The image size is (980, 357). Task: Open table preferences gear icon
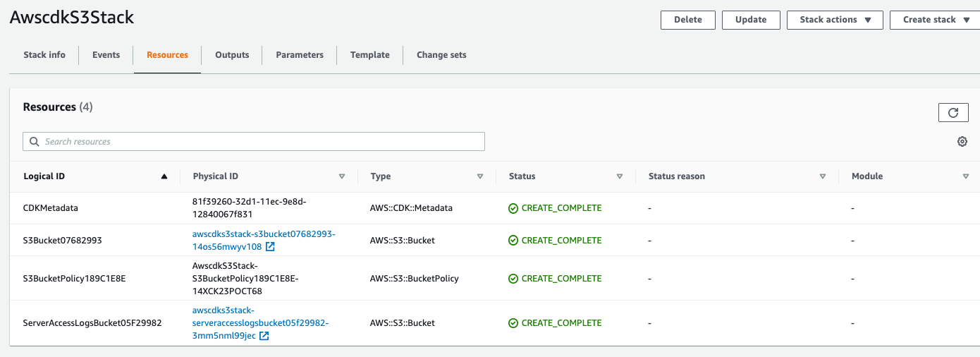pyautogui.click(x=962, y=142)
